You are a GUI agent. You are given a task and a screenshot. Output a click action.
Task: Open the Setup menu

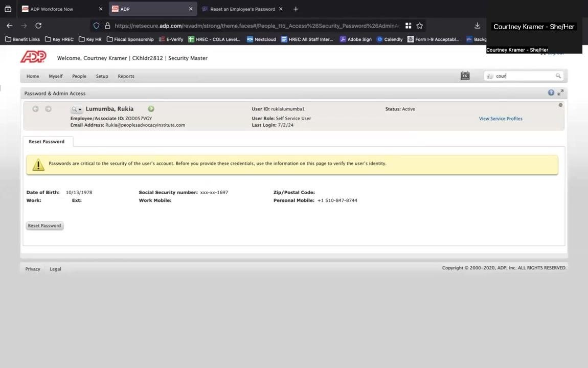pos(102,76)
